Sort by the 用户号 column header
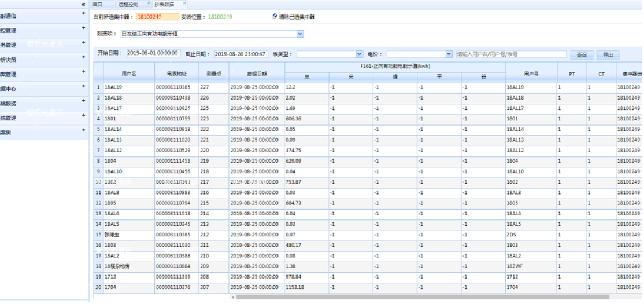This screenshot has height=304, width=644. (x=531, y=74)
